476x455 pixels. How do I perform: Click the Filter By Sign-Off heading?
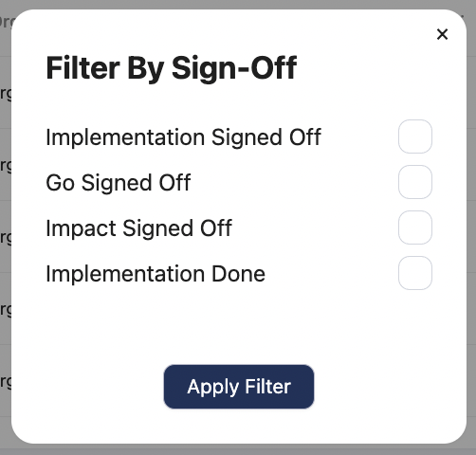172,68
